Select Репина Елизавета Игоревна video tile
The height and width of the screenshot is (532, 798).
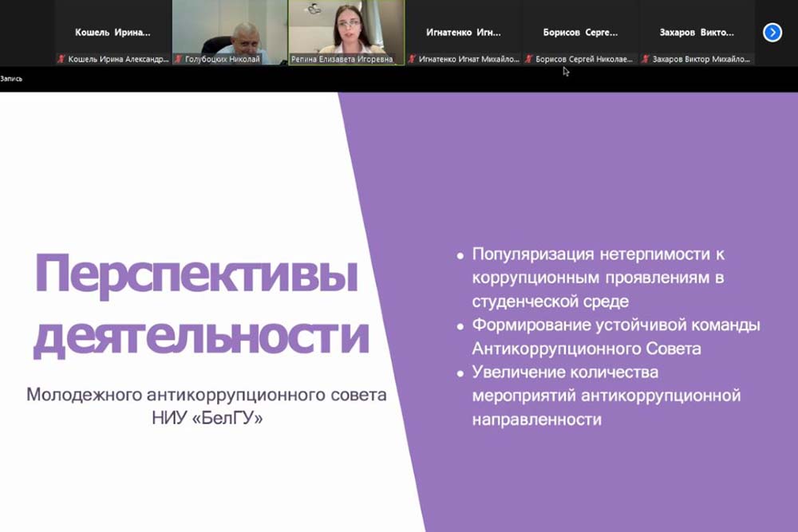[x=346, y=32]
